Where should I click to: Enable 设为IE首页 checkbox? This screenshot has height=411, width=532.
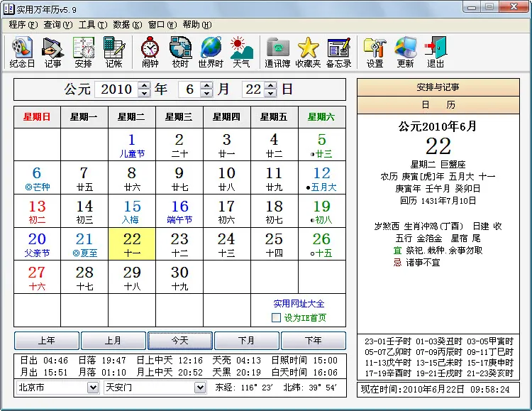point(276,317)
